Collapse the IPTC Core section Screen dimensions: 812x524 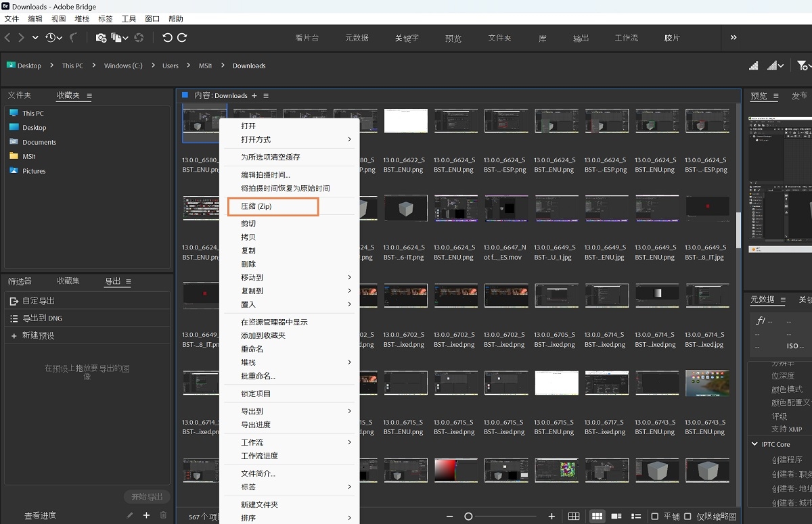click(x=753, y=444)
